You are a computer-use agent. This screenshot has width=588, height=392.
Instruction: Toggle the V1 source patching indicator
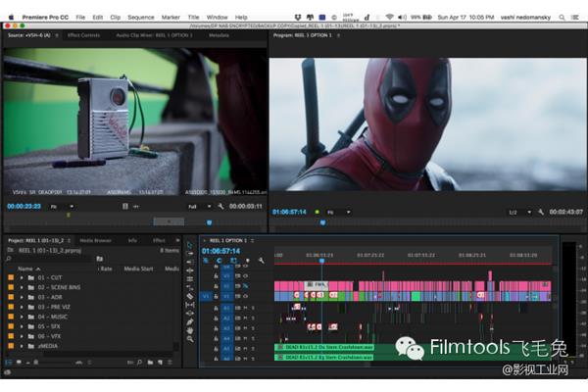(206, 296)
